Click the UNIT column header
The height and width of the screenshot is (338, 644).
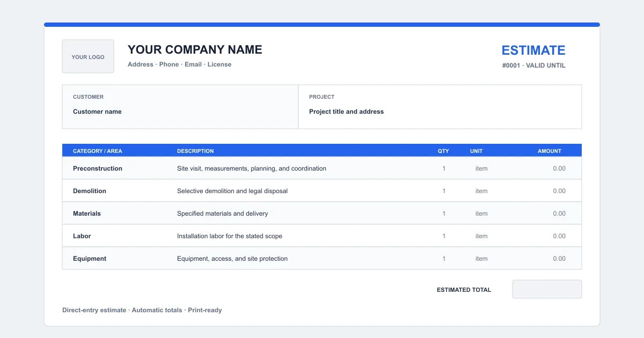point(477,151)
